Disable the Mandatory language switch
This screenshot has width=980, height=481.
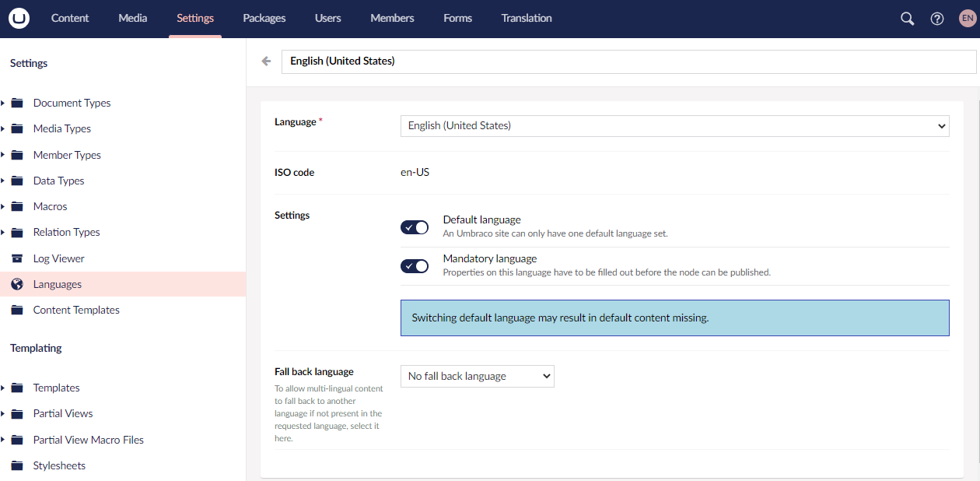pyautogui.click(x=415, y=266)
